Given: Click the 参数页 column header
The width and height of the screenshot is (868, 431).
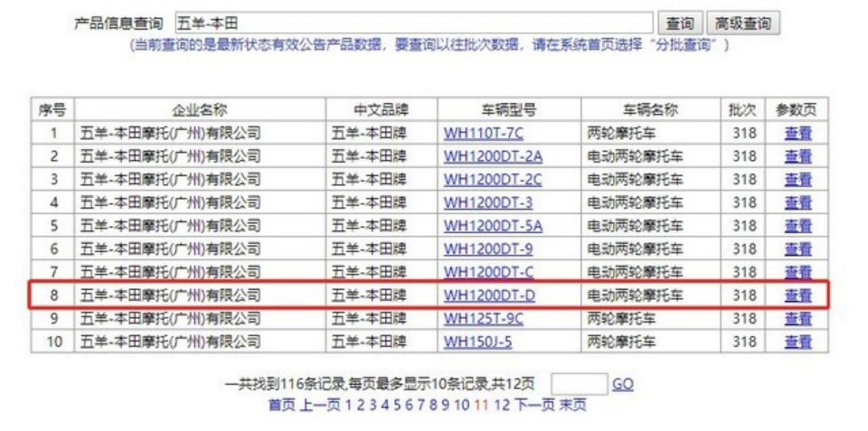Looking at the screenshot, I should point(796,110).
